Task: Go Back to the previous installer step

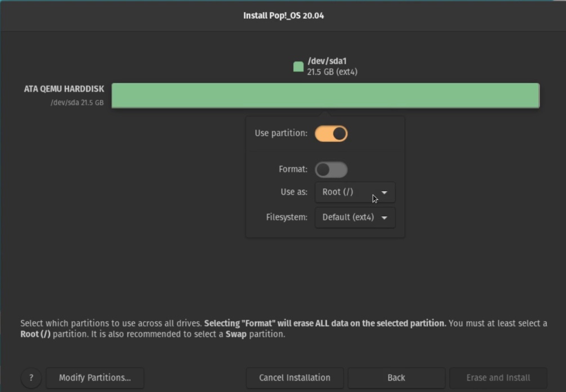Action: coord(397,377)
